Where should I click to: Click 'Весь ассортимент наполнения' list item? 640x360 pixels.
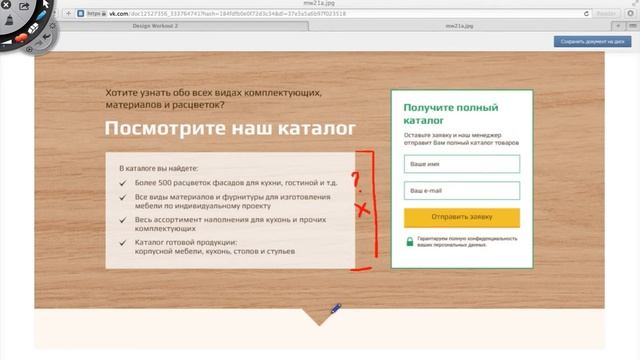[x=231, y=224]
